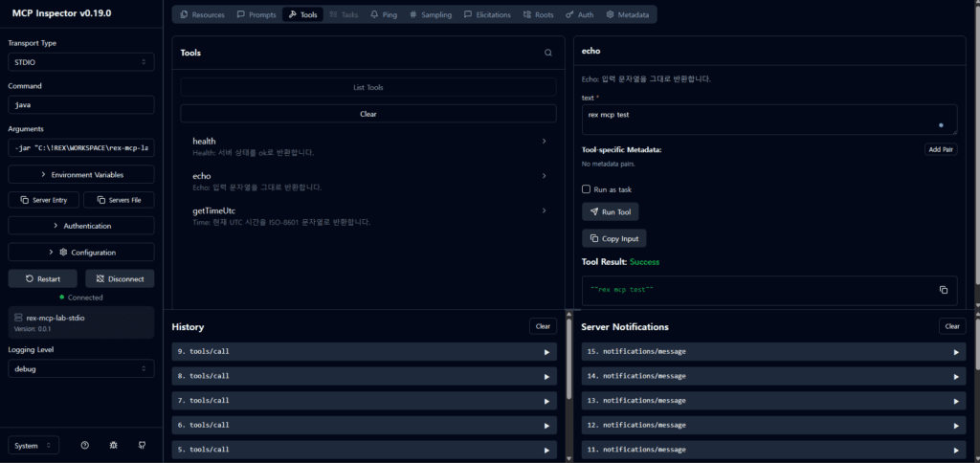
Task: Switch to the Roots tab
Action: (538, 14)
